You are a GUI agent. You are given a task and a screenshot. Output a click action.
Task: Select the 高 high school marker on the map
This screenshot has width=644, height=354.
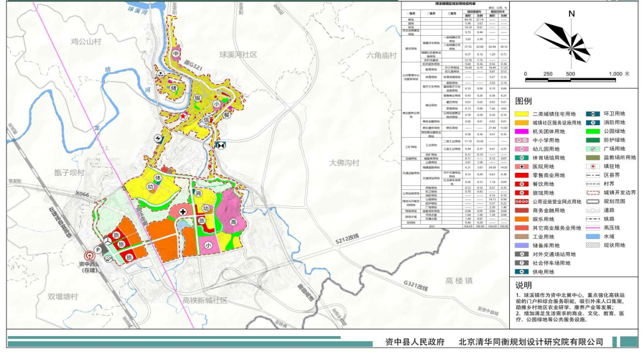coord(233,222)
